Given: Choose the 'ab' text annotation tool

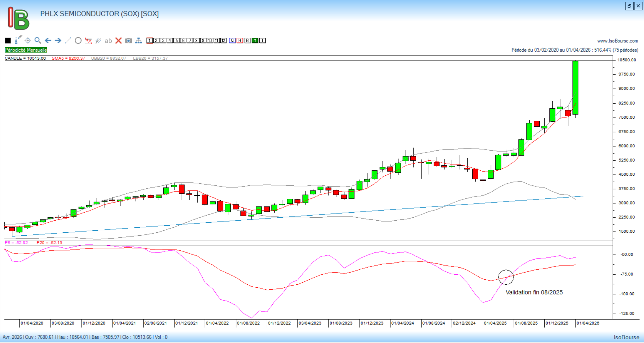Looking at the screenshot, I should tap(108, 41).
